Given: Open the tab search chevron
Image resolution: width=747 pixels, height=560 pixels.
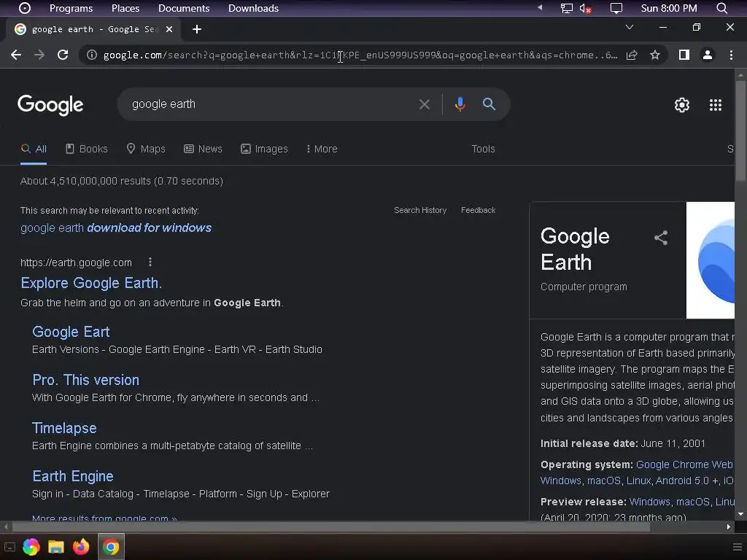Looking at the screenshot, I should click(630, 27).
